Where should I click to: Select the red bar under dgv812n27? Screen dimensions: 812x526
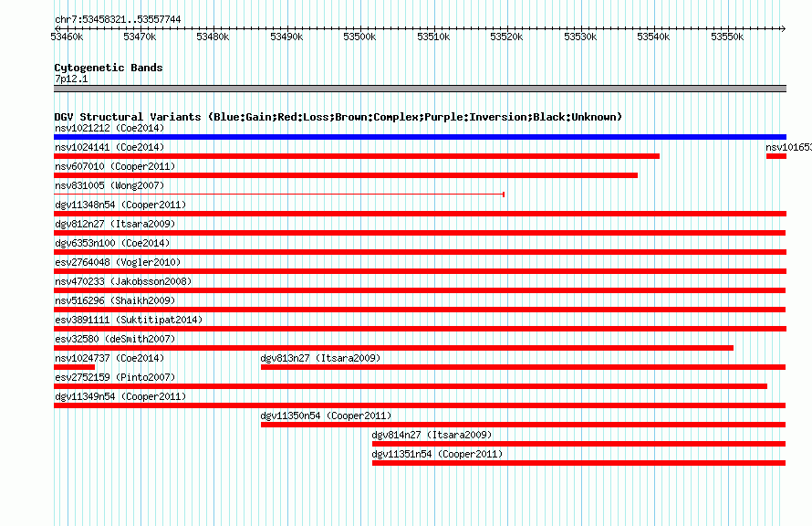tap(420, 233)
